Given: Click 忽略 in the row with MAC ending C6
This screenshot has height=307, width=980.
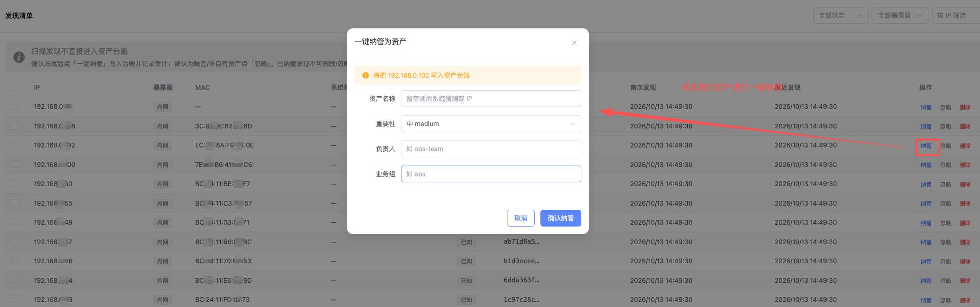Looking at the screenshot, I should click(945, 165).
